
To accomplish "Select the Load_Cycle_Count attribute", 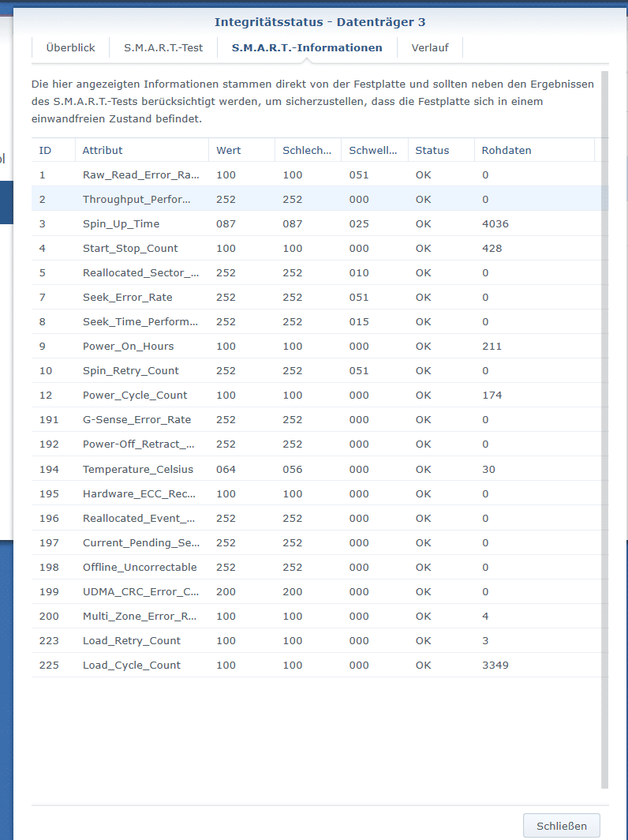I will pyautogui.click(x=132, y=666).
